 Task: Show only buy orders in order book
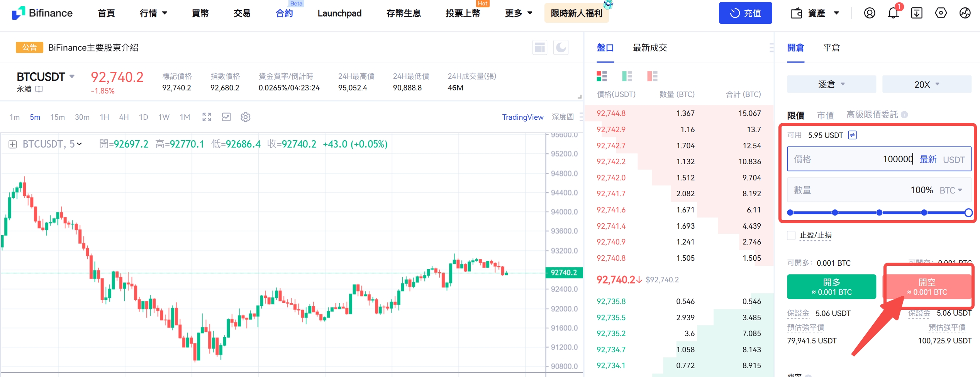point(627,76)
